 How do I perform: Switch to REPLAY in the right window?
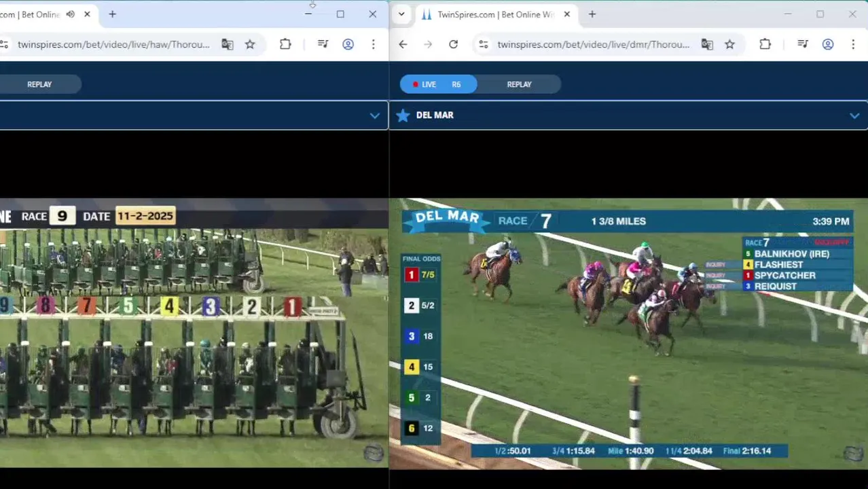pos(519,84)
